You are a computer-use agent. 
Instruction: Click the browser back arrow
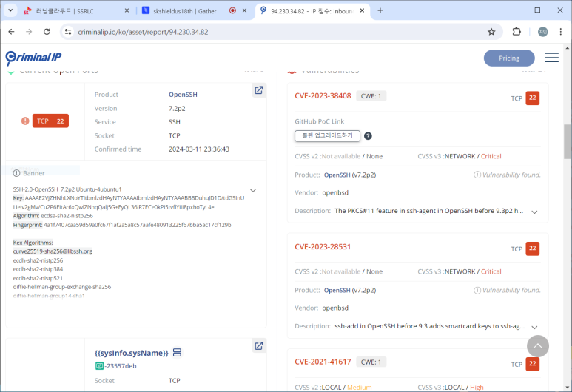[x=11, y=32]
